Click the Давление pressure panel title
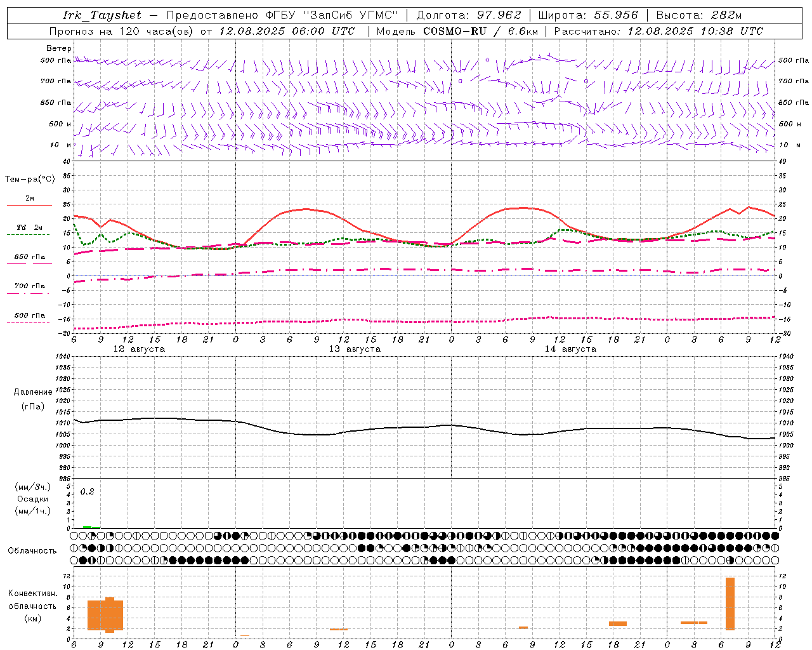 (33, 392)
